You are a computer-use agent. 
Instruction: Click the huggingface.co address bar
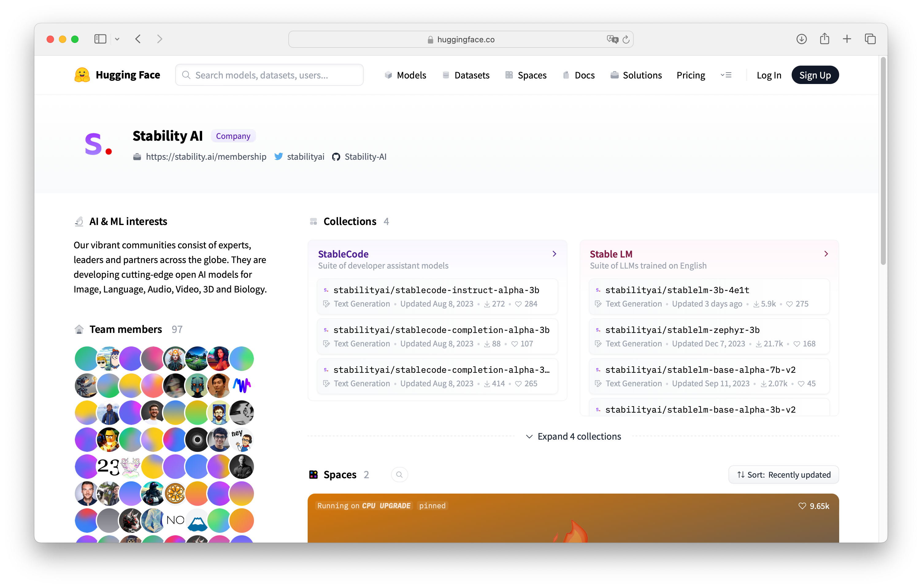point(461,40)
